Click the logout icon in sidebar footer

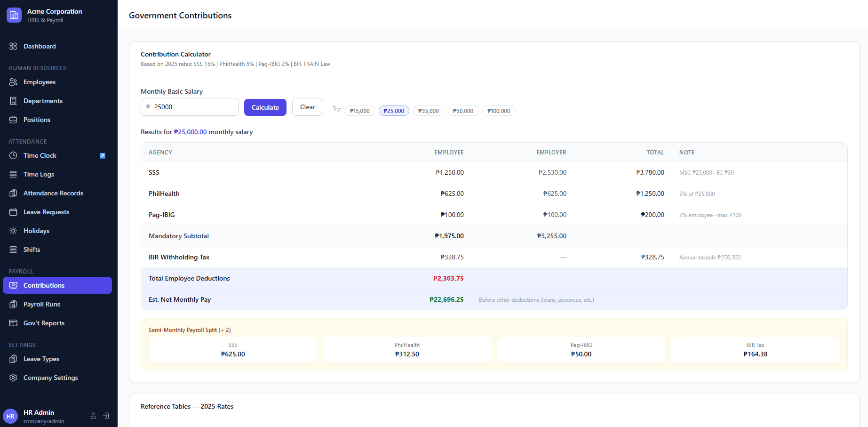pos(106,416)
